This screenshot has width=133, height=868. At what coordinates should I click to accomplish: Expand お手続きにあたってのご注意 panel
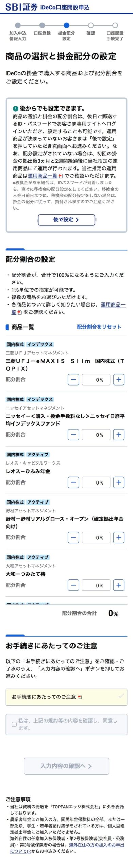click(x=66, y=697)
